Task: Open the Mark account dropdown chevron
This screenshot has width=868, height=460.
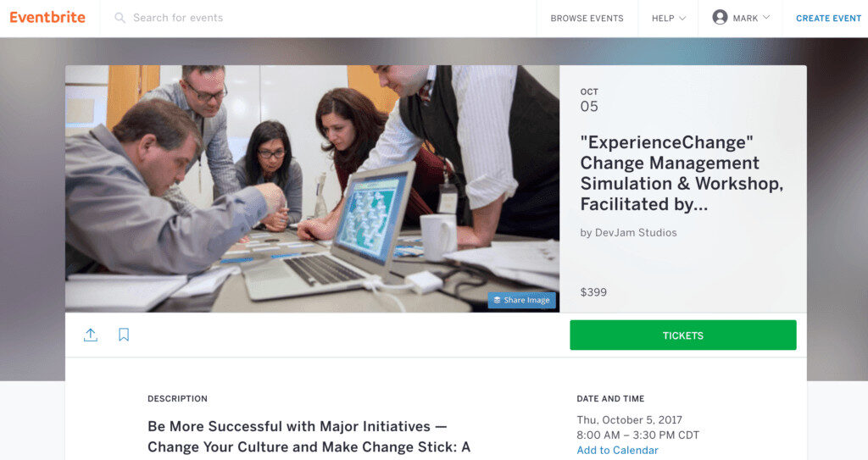Action: tap(766, 18)
